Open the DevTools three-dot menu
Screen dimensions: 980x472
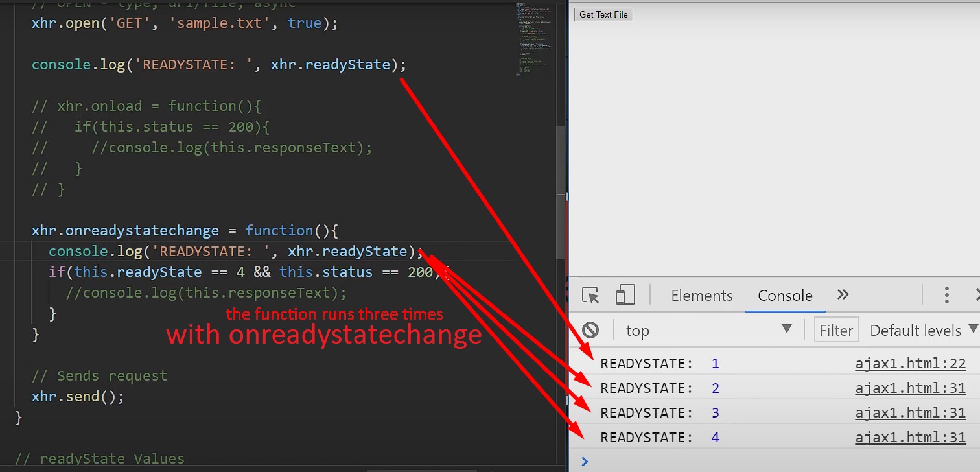[947, 295]
